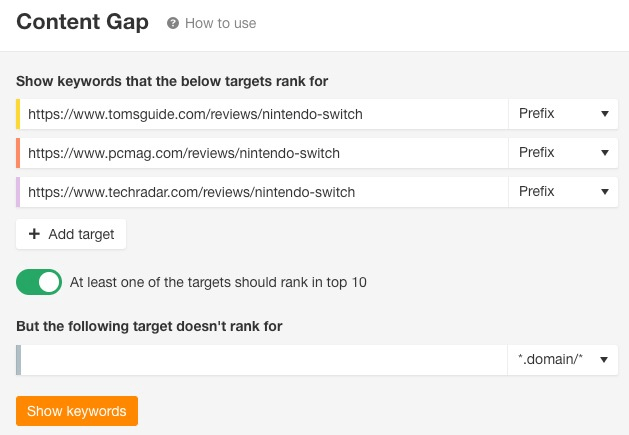Expand the *.domain/* mode dropdown
This screenshot has height=435, width=629.
coord(562,360)
